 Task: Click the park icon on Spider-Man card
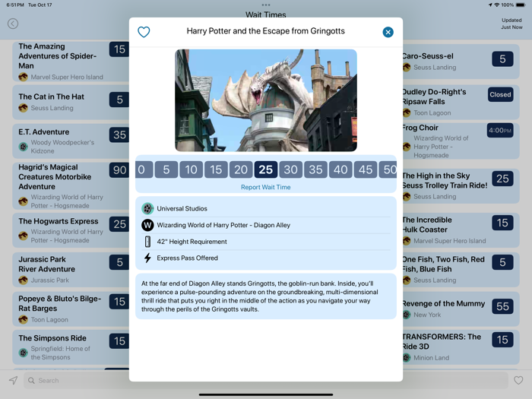pos(23,77)
